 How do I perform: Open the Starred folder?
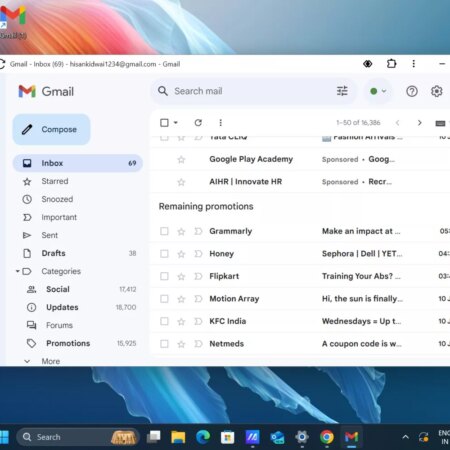tap(78, 181)
